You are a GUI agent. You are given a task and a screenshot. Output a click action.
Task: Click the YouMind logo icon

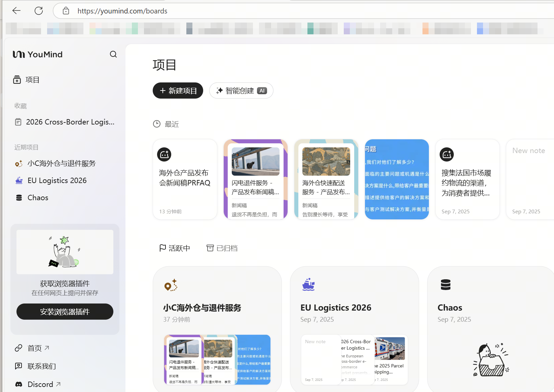(x=19, y=54)
